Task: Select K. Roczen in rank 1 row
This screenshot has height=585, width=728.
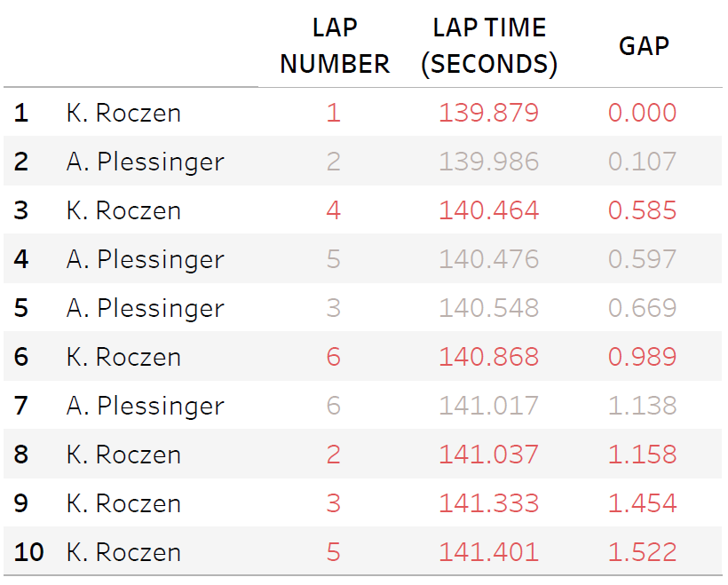Action: coord(123,113)
